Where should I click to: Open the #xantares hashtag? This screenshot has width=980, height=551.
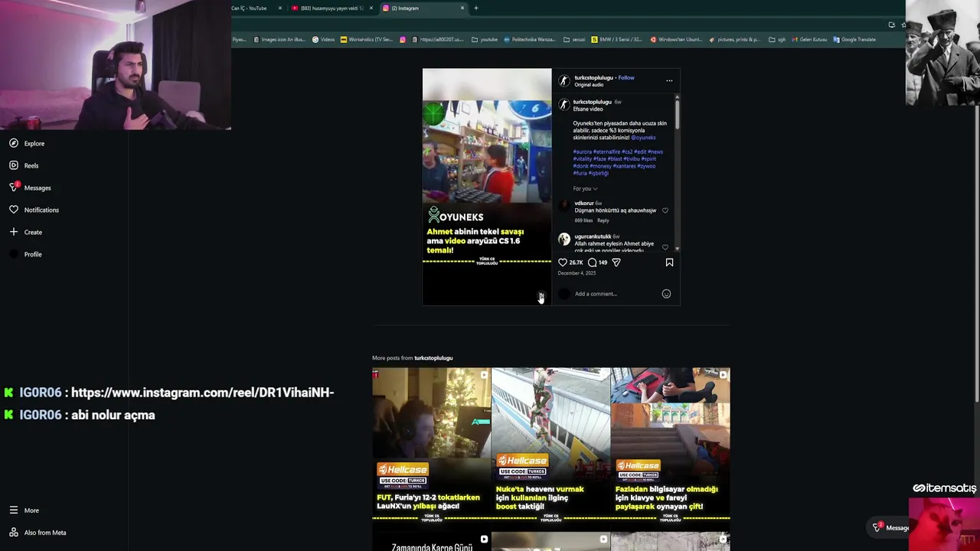(624, 166)
